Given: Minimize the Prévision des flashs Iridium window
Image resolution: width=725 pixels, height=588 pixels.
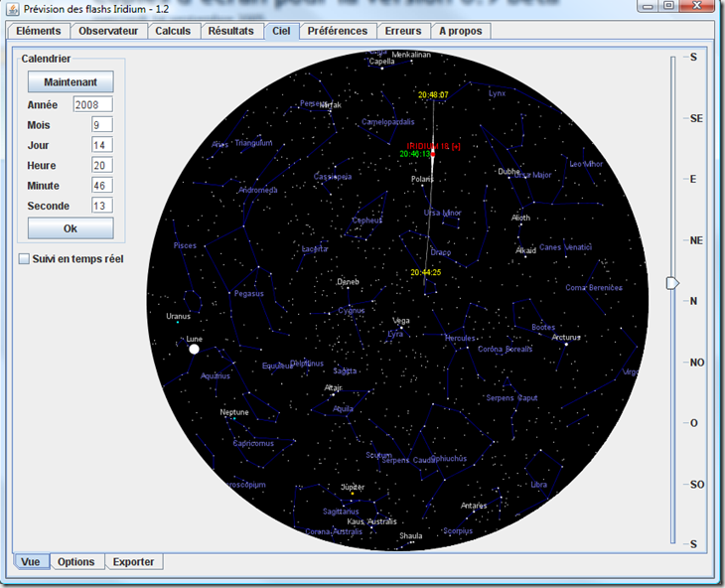Looking at the screenshot, I should pos(649,6).
